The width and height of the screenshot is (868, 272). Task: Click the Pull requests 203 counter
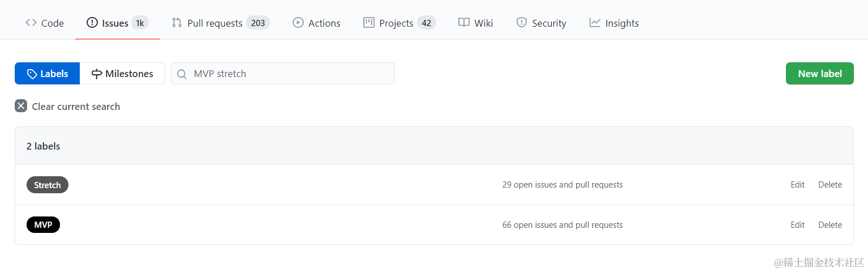258,23
